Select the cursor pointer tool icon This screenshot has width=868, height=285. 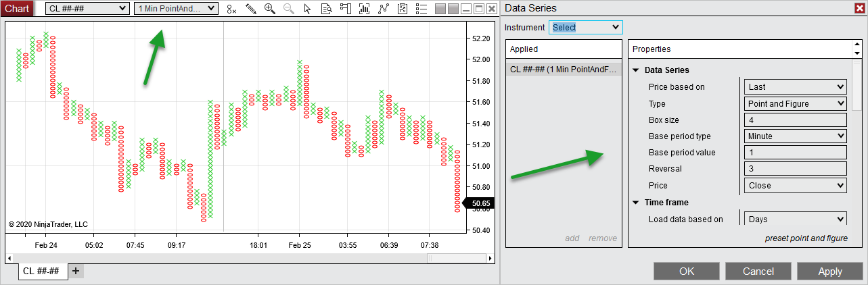coord(308,9)
